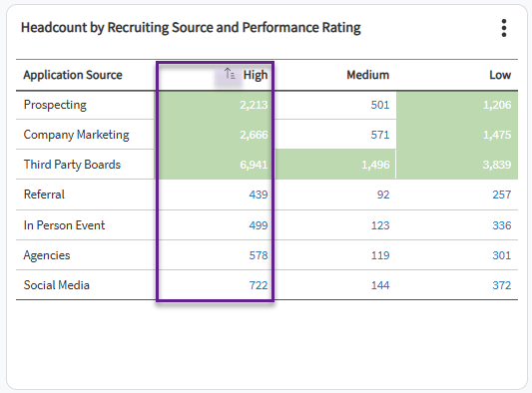532x393 pixels.
Task: Sort by the Medium column header
Action: point(367,75)
